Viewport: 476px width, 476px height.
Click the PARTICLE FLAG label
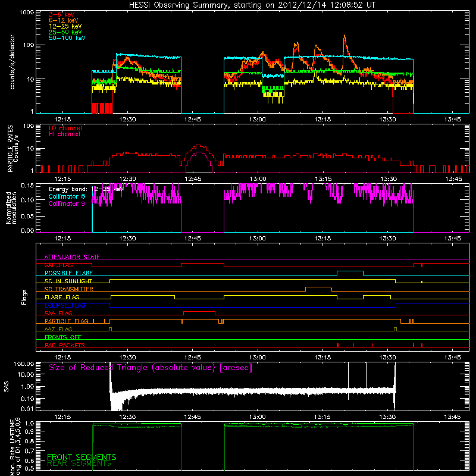67,321
